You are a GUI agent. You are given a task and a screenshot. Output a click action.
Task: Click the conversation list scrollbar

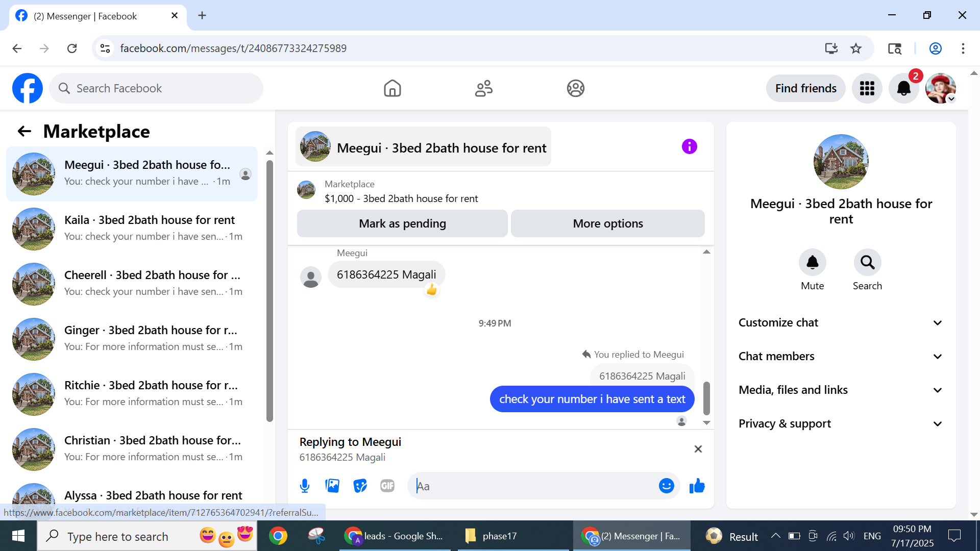click(269, 291)
